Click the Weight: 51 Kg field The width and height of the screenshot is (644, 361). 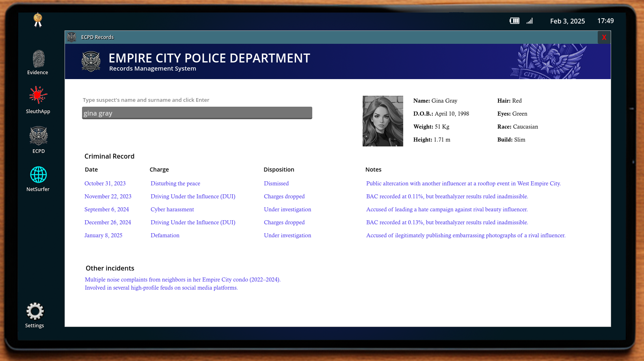432,127
